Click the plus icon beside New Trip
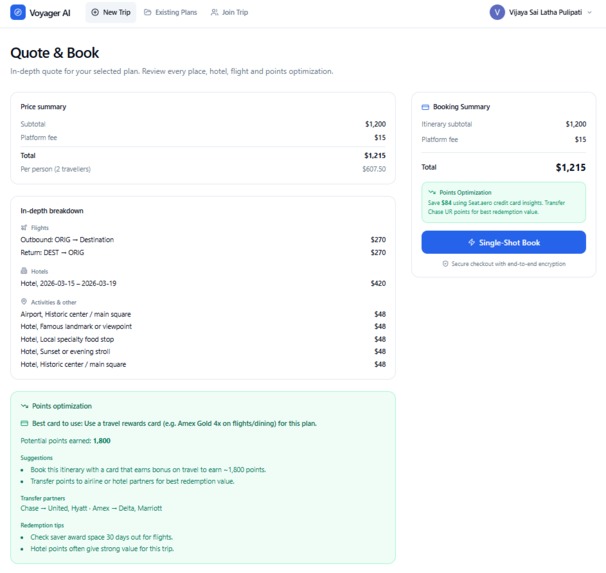606x573 pixels. [x=95, y=12]
